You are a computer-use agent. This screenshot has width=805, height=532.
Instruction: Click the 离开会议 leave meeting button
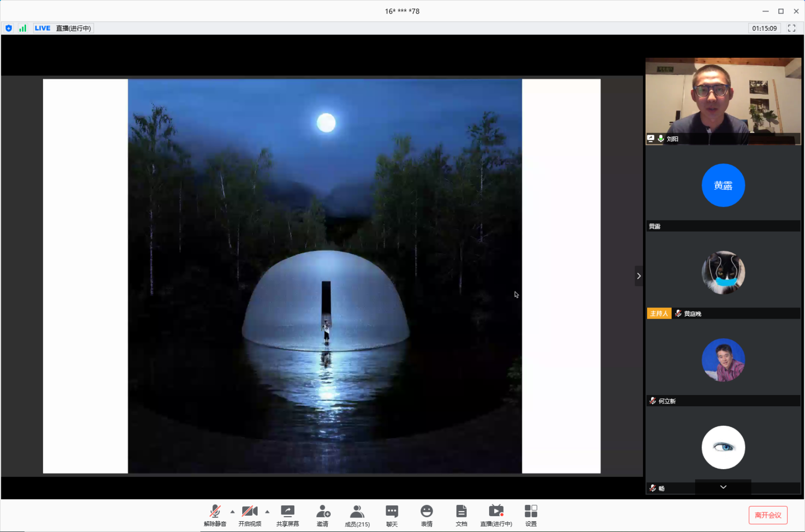(768, 515)
